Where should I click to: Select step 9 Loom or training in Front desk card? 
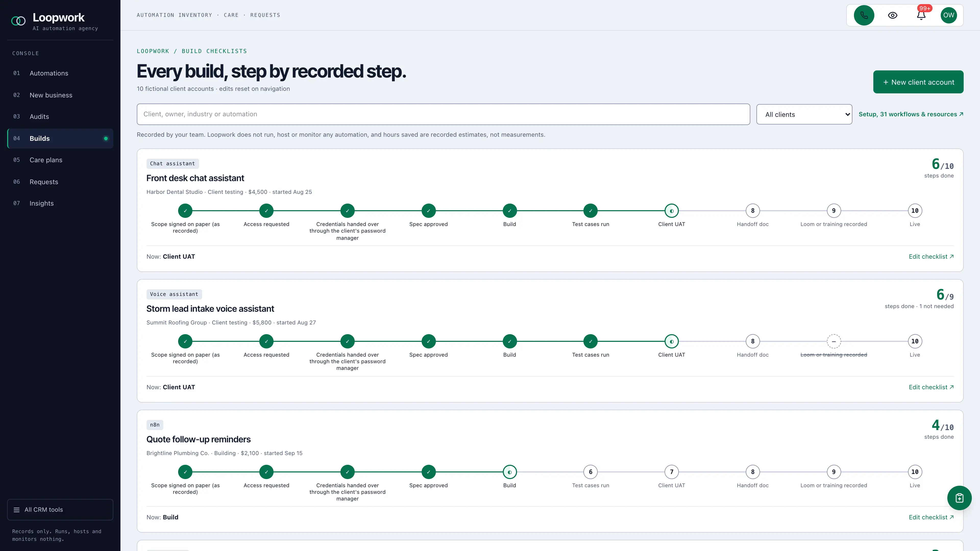(834, 211)
